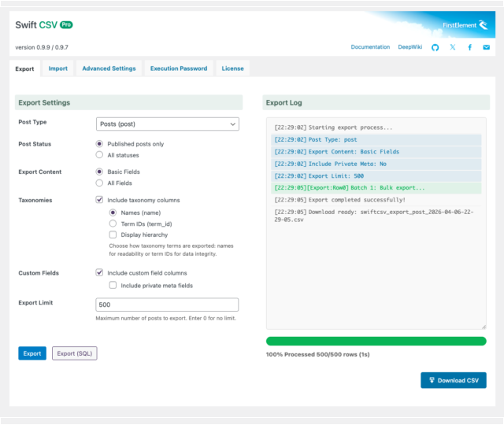Image resolution: width=504 pixels, height=425 pixels.
Task: Click the X (Twitter) icon
Action: [453, 47]
